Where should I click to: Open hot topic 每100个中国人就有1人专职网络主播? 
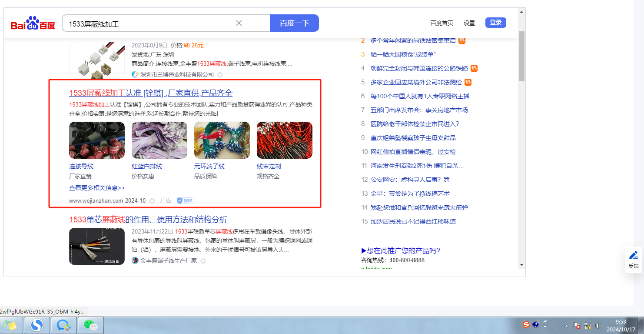[420, 96]
